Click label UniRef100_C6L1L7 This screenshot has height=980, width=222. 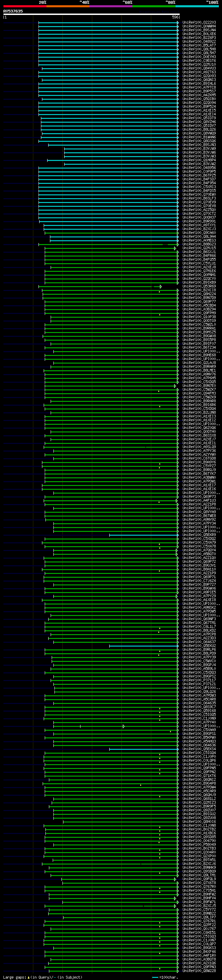[x=199, y=627]
